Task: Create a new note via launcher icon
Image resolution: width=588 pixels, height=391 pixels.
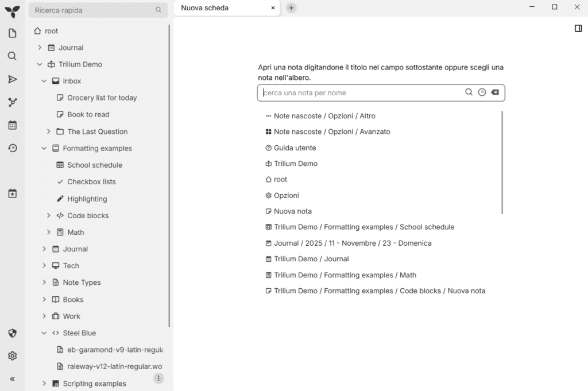Action: 13,33
